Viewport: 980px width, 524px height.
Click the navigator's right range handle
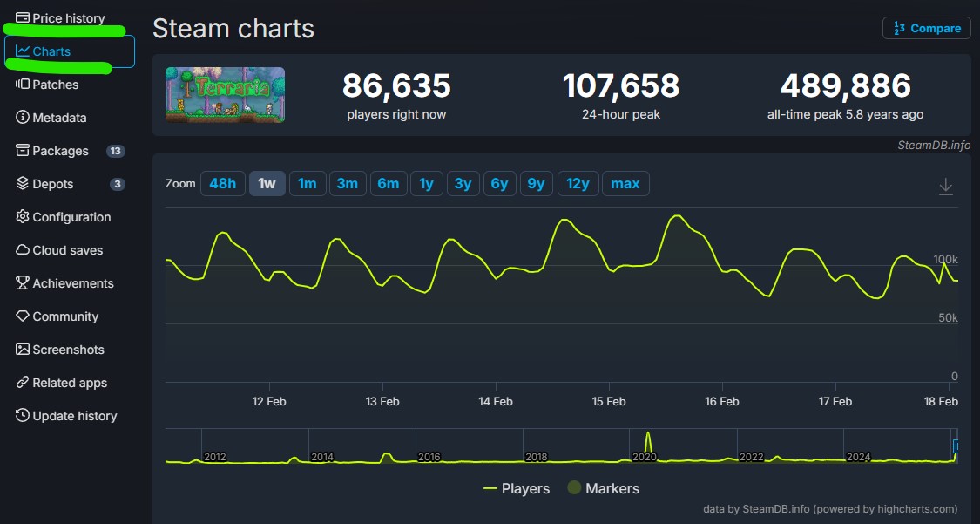coord(956,446)
